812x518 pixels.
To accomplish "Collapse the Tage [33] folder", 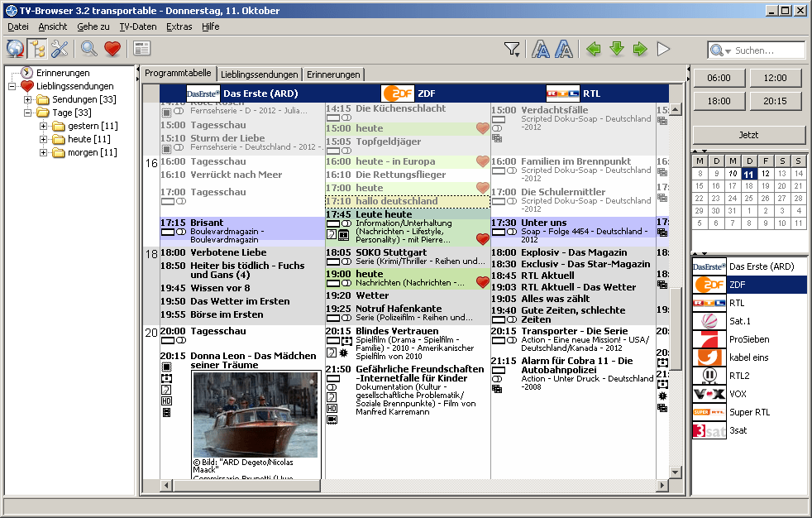I will [27, 113].
